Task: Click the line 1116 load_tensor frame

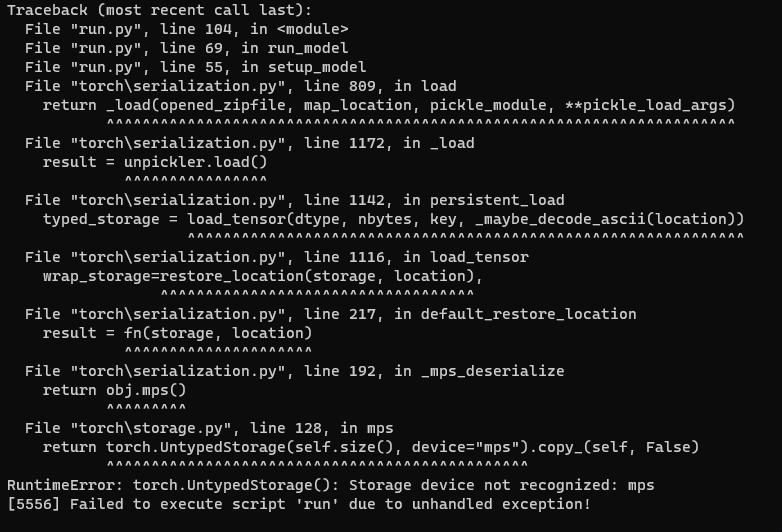Action: (277, 257)
